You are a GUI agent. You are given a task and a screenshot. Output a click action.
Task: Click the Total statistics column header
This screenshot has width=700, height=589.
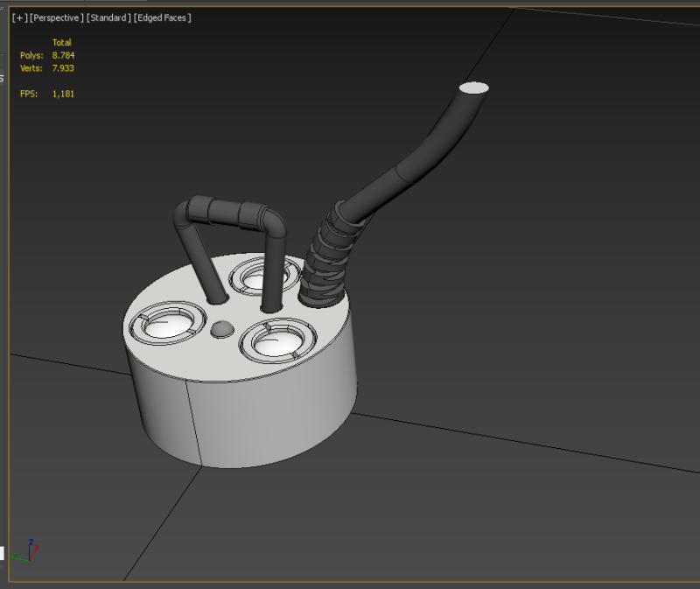point(61,42)
